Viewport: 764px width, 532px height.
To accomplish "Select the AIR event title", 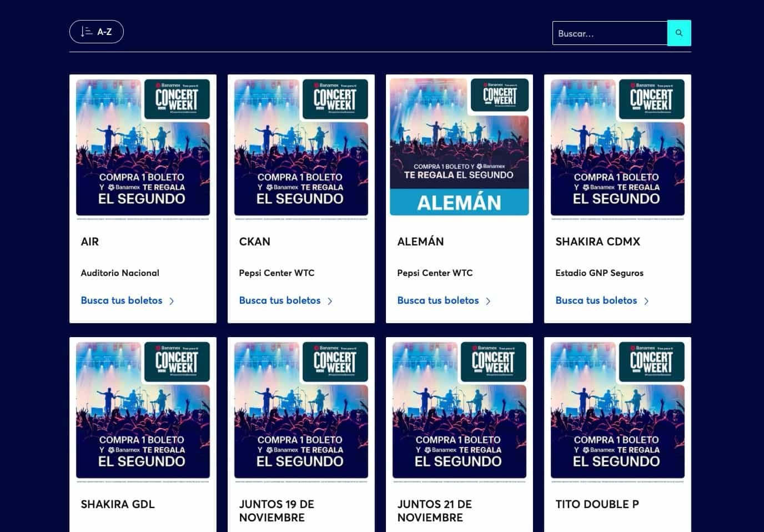I will (x=90, y=242).
